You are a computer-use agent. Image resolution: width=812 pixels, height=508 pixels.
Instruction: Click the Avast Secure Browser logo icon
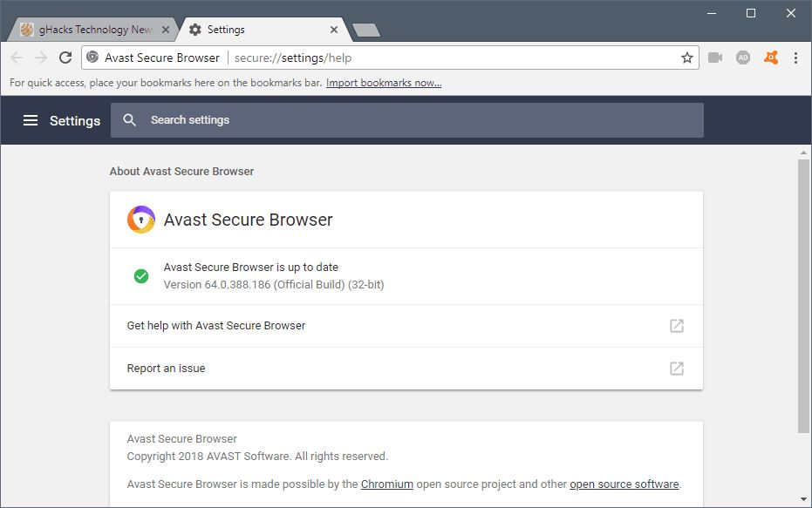(140, 220)
